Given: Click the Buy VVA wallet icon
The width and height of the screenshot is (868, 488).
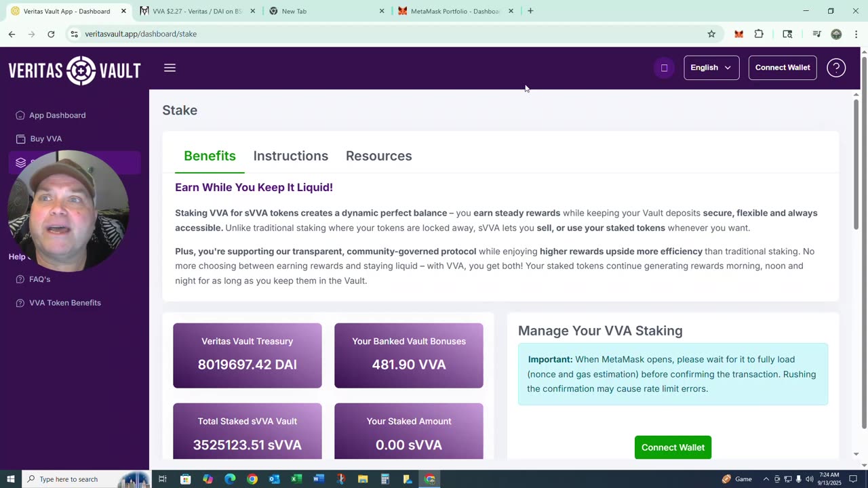Looking at the screenshot, I should (x=20, y=139).
